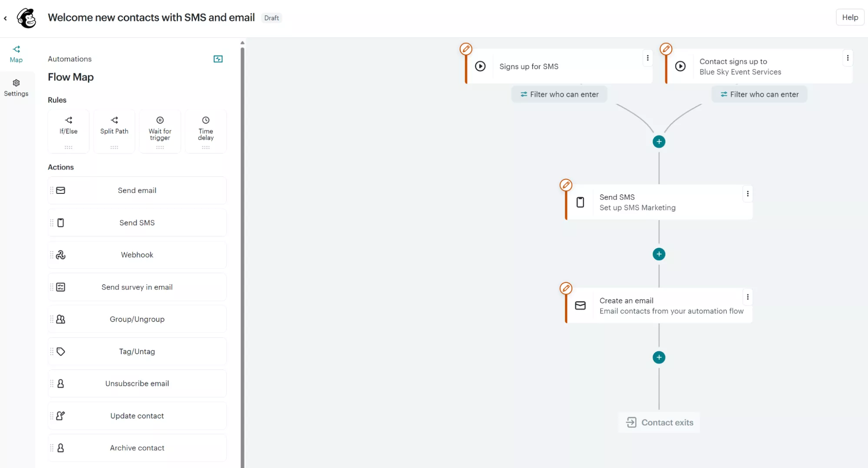Choose the Group/Ungroup action

point(137,319)
